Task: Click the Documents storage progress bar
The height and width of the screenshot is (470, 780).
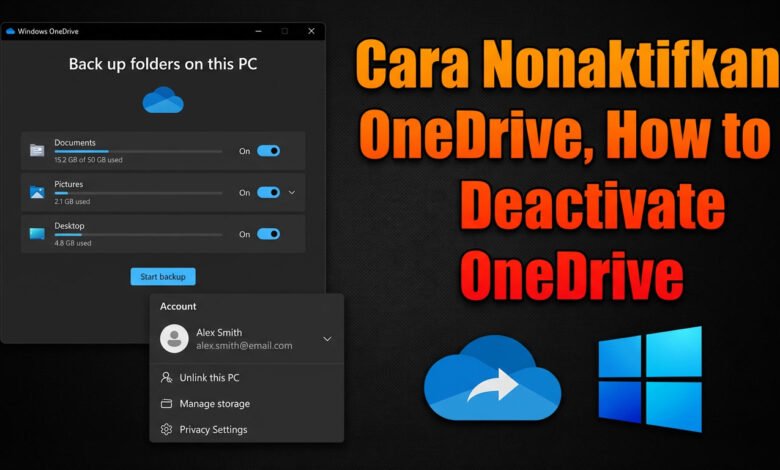Action: pos(138,151)
